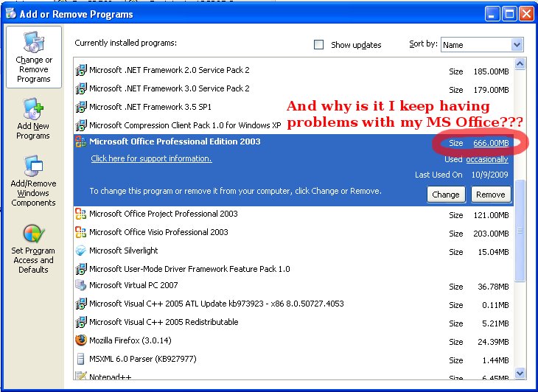Viewport: 538px width, 392px height.
Task: Click the 666.00MB size link
Action: tap(491, 142)
